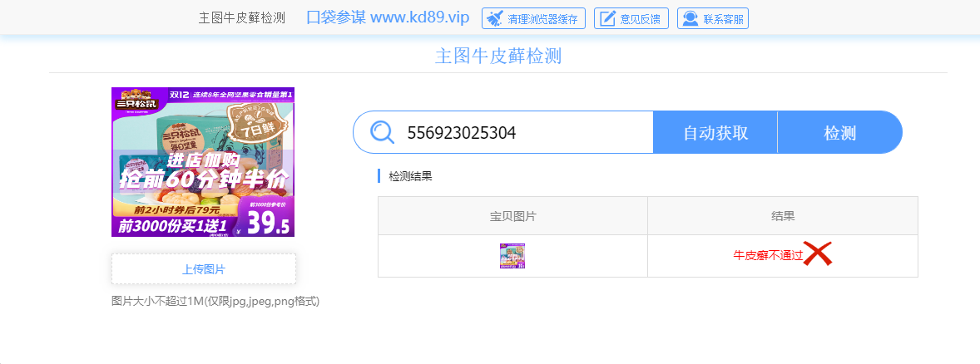Click the blue 主图牛皮藓检测 page heading
This screenshot has height=364, width=980.
click(498, 57)
